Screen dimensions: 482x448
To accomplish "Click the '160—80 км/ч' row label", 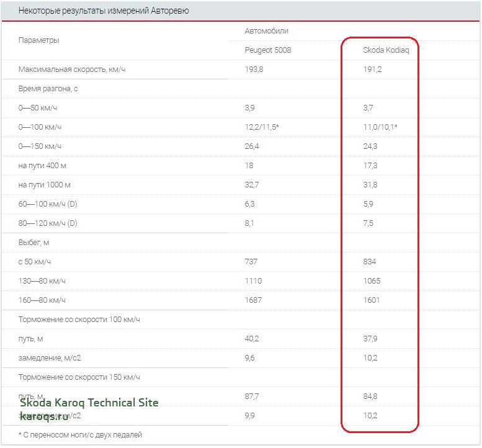I will tap(42, 300).
